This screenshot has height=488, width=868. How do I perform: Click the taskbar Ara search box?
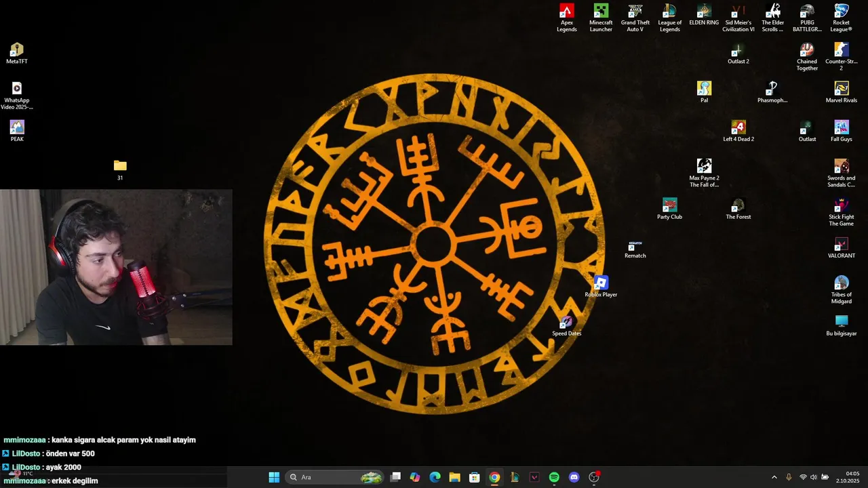[x=335, y=477]
